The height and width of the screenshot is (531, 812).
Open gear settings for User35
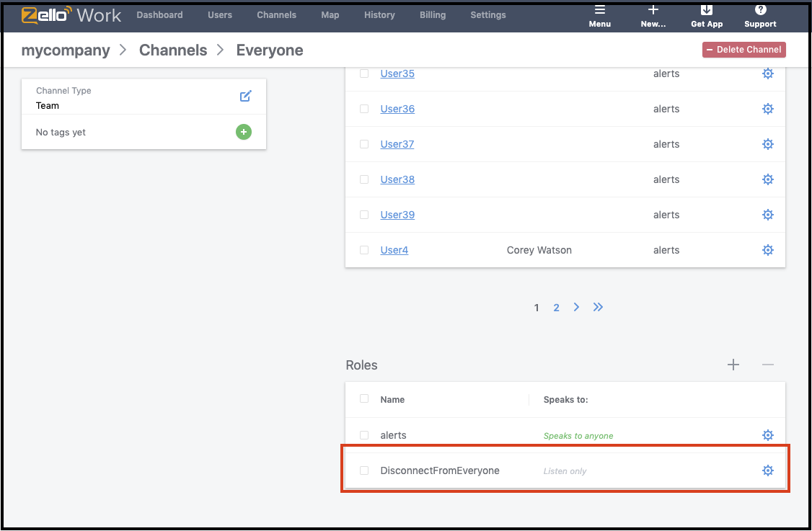coord(768,73)
